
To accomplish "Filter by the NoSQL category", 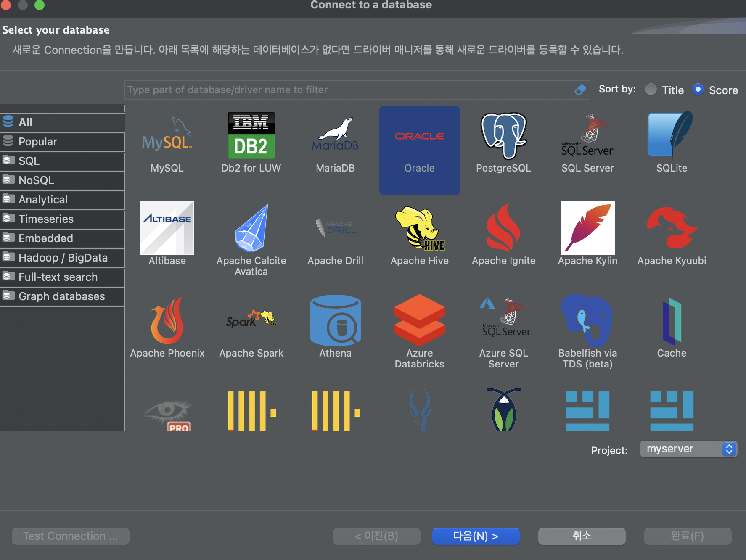I will tap(62, 180).
